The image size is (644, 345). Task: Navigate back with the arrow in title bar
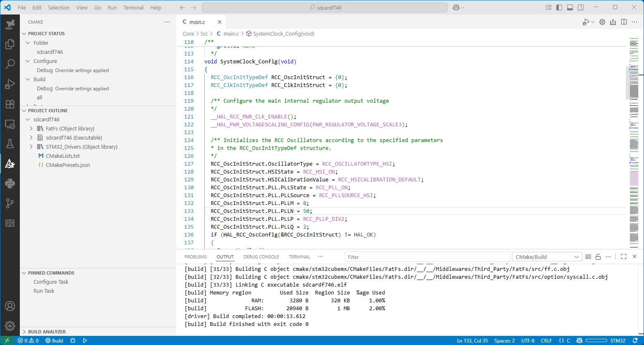click(182, 7)
